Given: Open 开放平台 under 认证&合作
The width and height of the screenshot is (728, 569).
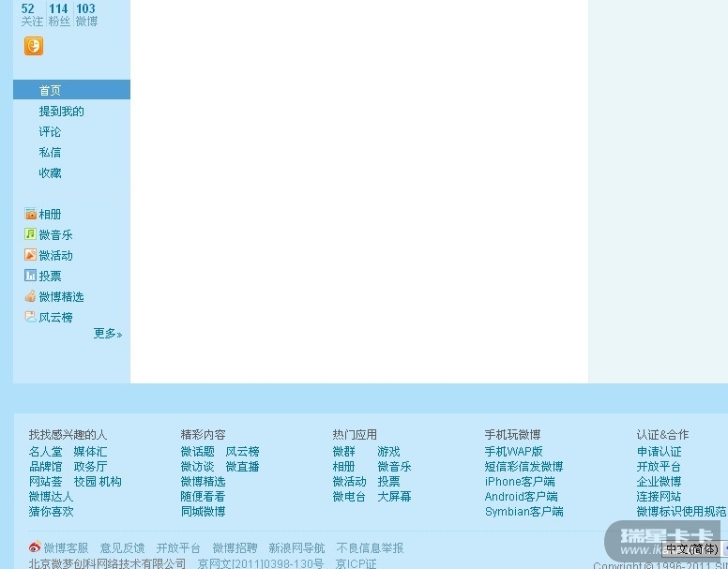Looking at the screenshot, I should (659, 466).
